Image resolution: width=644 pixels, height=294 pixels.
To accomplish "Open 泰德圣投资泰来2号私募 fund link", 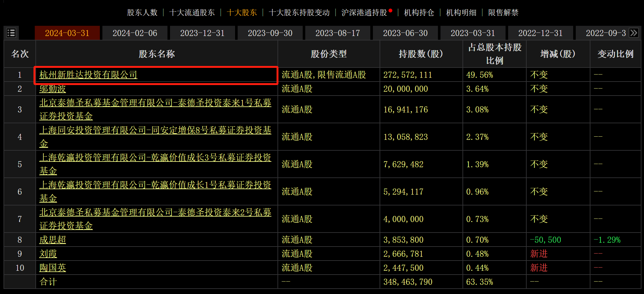I will click(x=155, y=219).
